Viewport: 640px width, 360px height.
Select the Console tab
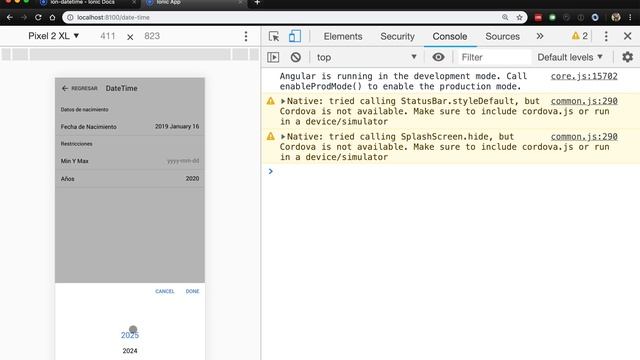(450, 36)
